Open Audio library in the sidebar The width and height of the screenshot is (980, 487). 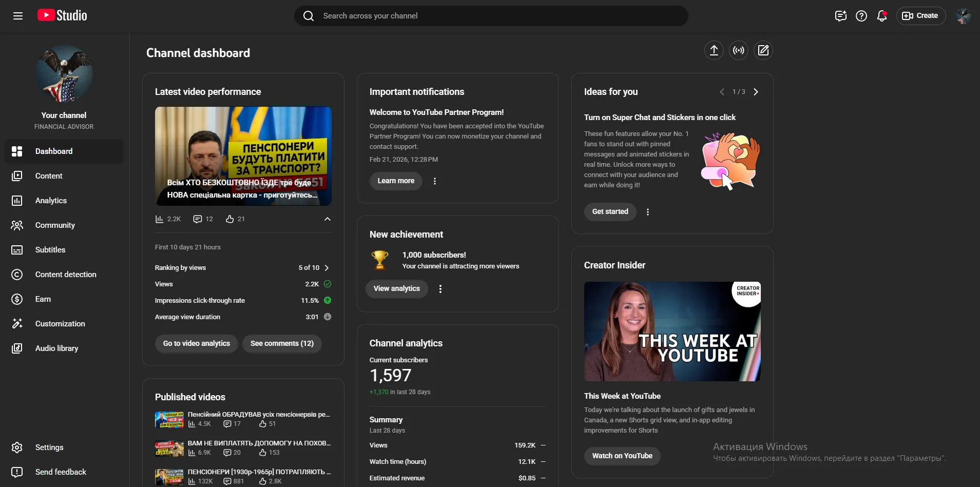[64, 348]
